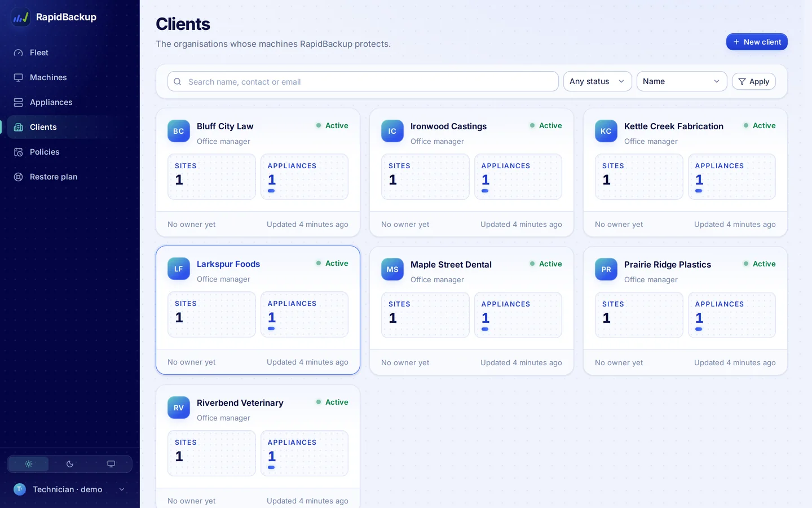Go to Fleet in the sidebar
Screen dimensions: 812x508
pyautogui.click(x=69, y=52)
